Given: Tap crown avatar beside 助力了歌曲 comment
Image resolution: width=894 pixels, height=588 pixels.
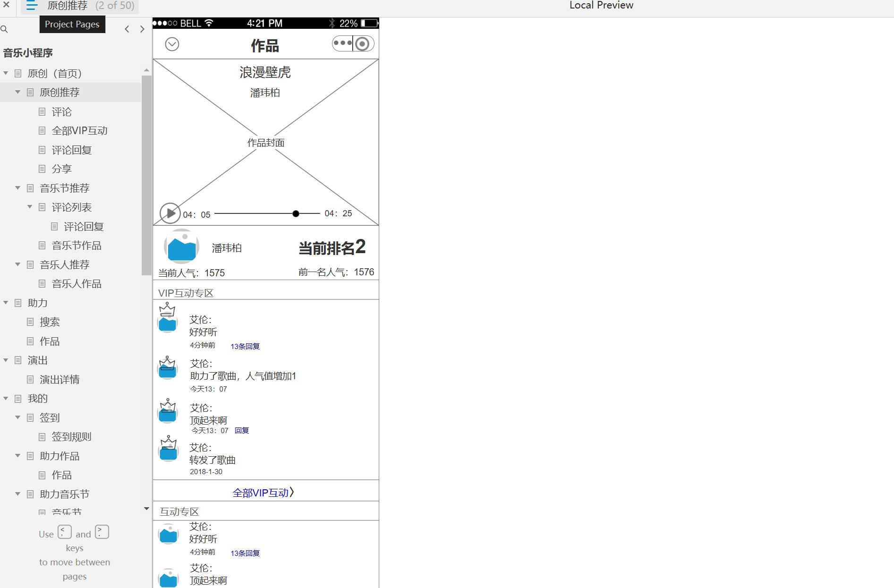Looking at the screenshot, I should (x=167, y=368).
